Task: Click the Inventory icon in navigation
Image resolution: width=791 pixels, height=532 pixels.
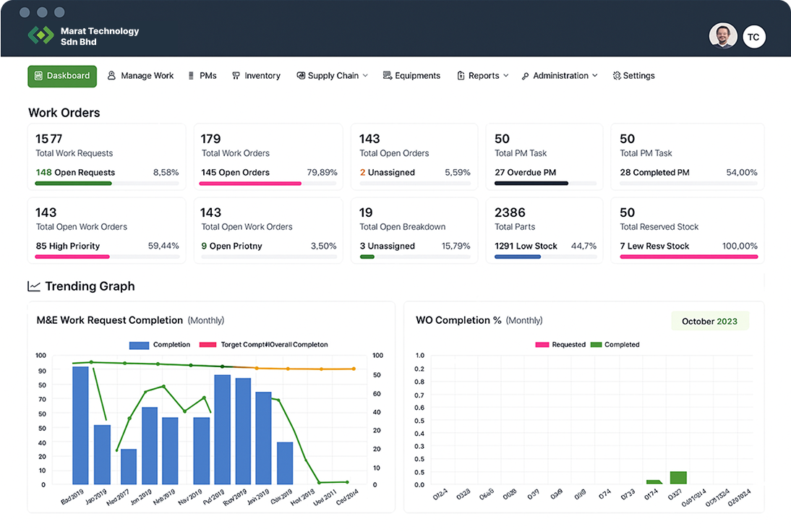Action: [x=236, y=76]
